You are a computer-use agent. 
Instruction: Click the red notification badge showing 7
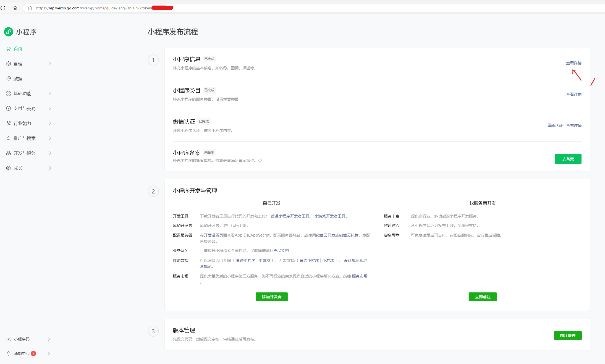(33, 353)
